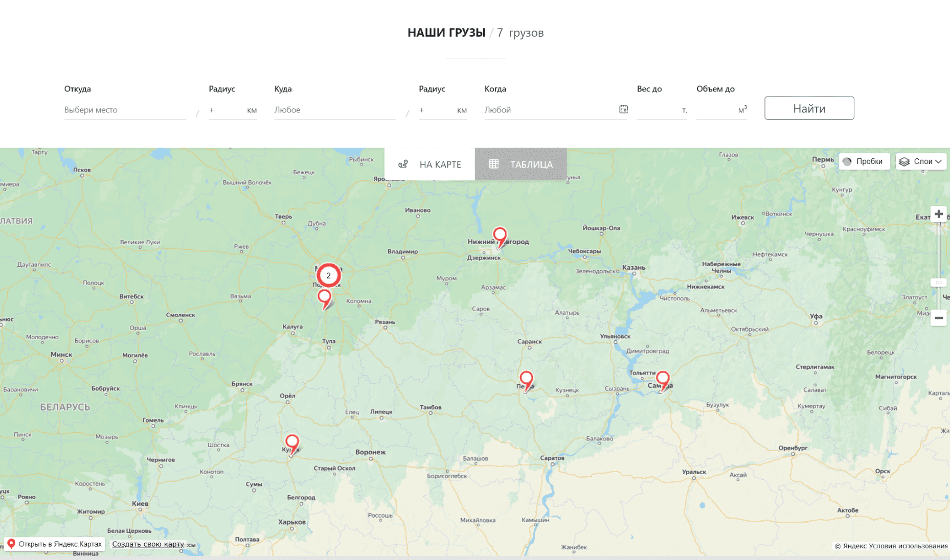
Task: Click the zoom level slider handle
Action: tap(939, 282)
